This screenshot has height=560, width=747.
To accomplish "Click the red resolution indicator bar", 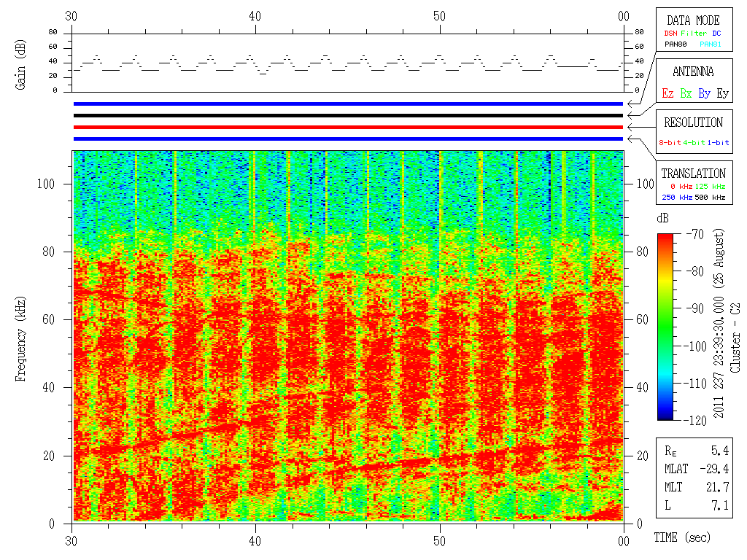I will click(x=348, y=127).
